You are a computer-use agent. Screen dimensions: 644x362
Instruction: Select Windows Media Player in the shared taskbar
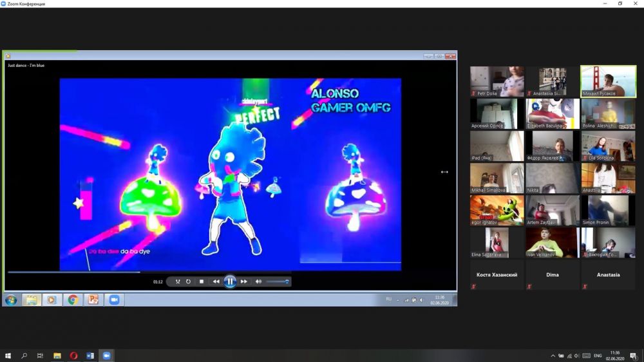[x=52, y=300]
